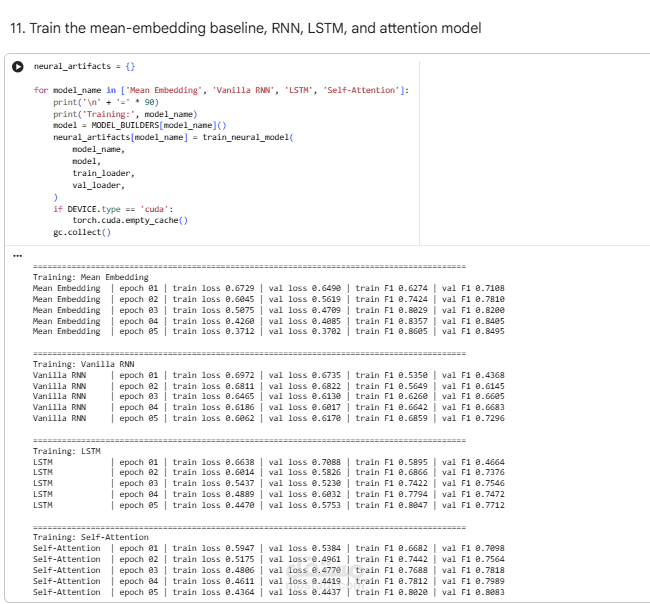650x604 pixels.
Task: Click the "if DEVICE.type == 'cuda':" line
Action: pyautogui.click(x=113, y=209)
